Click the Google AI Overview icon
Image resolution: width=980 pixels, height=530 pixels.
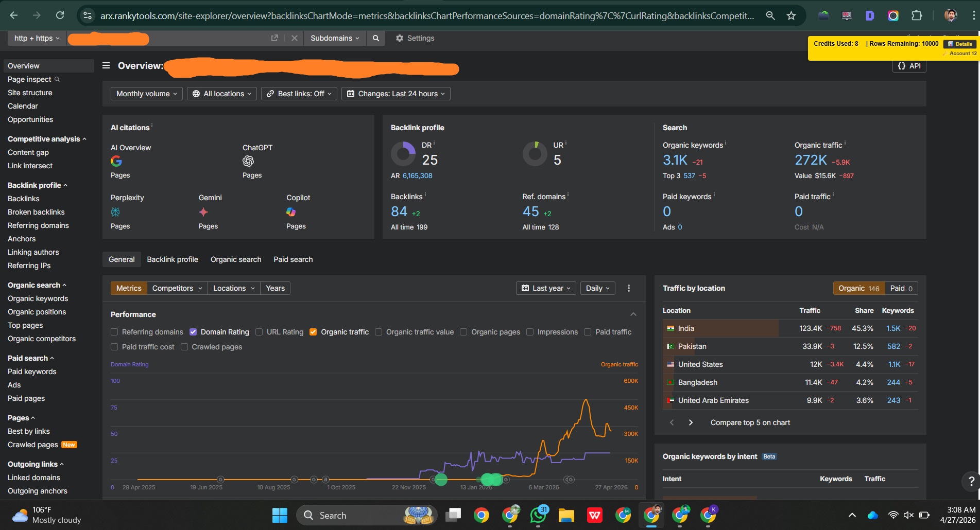[x=116, y=161]
